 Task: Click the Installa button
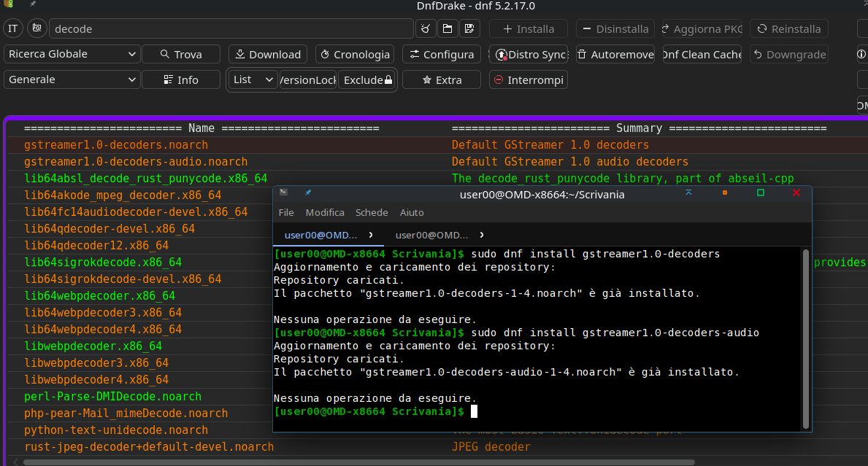tap(529, 28)
